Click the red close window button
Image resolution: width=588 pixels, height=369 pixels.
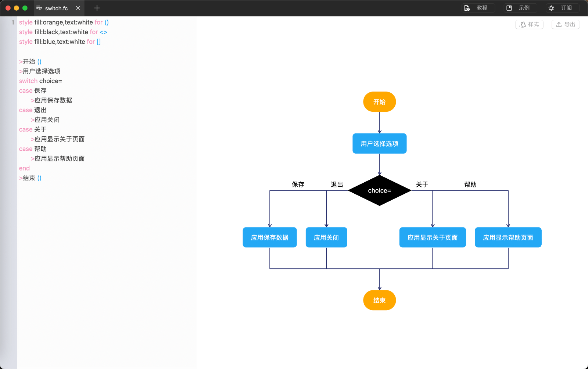click(x=8, y=8)
